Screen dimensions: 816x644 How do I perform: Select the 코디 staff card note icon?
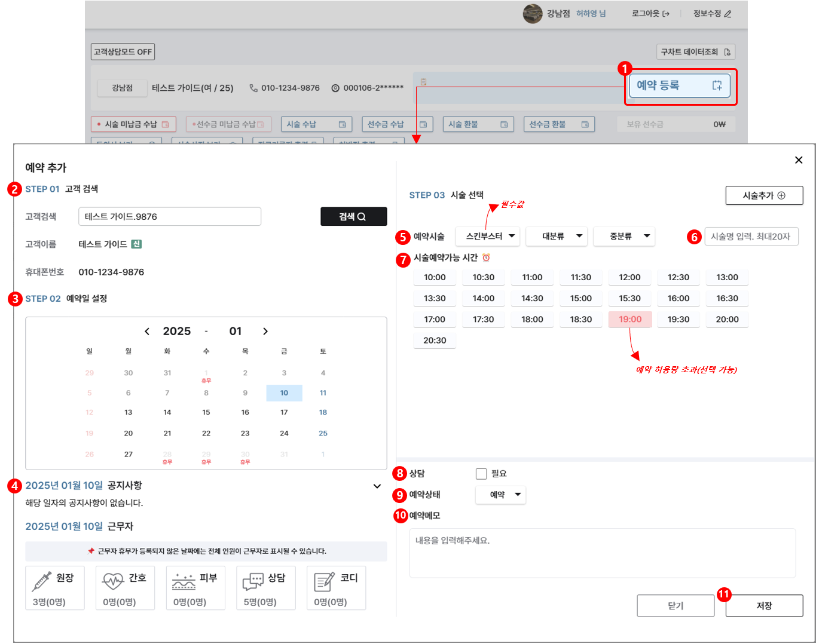coord(324,581)
